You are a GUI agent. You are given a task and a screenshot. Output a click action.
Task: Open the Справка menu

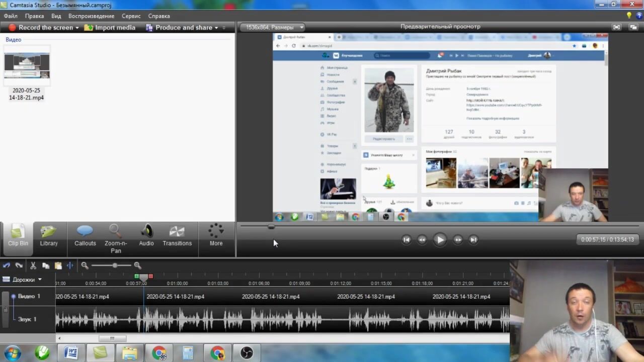(x=159, y=16)
